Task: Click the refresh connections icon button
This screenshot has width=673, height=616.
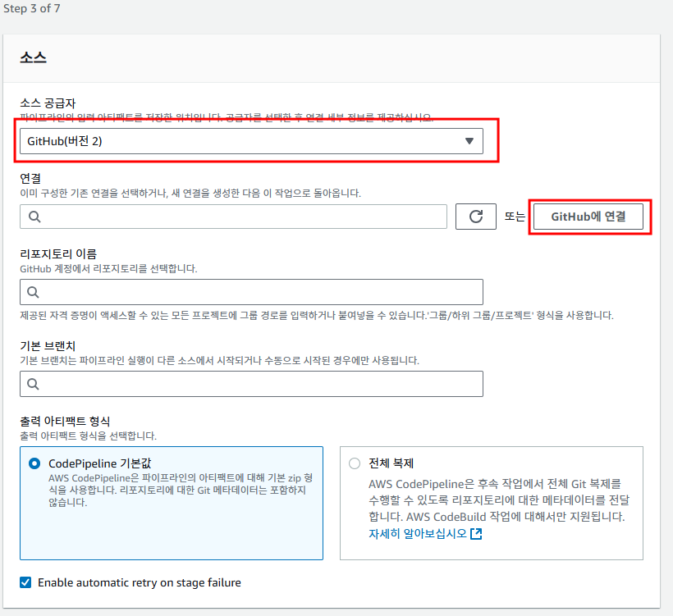Action: [475, 217]
